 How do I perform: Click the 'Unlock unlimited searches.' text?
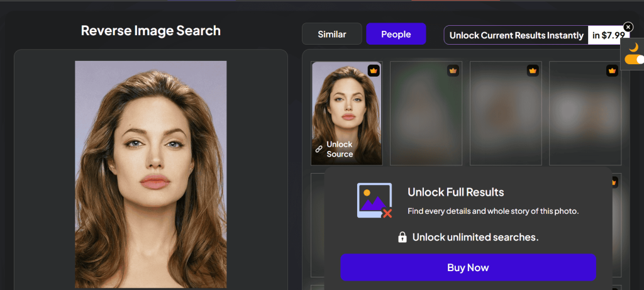(475, 237)
